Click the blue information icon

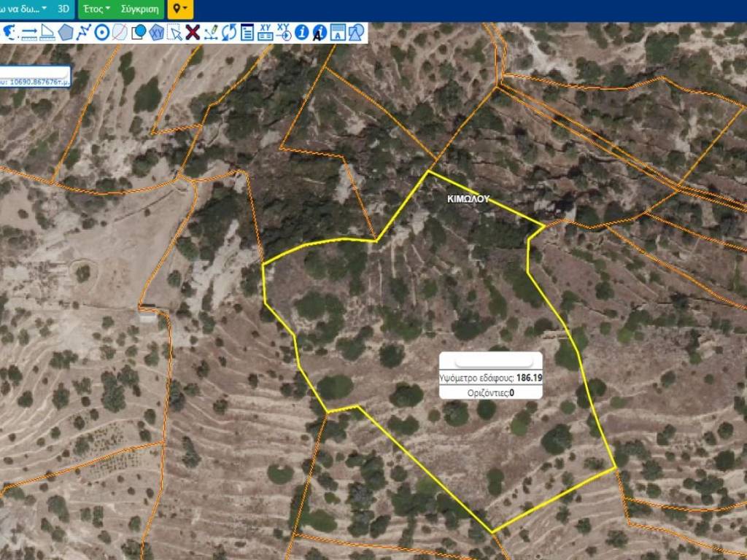(301, 32)
